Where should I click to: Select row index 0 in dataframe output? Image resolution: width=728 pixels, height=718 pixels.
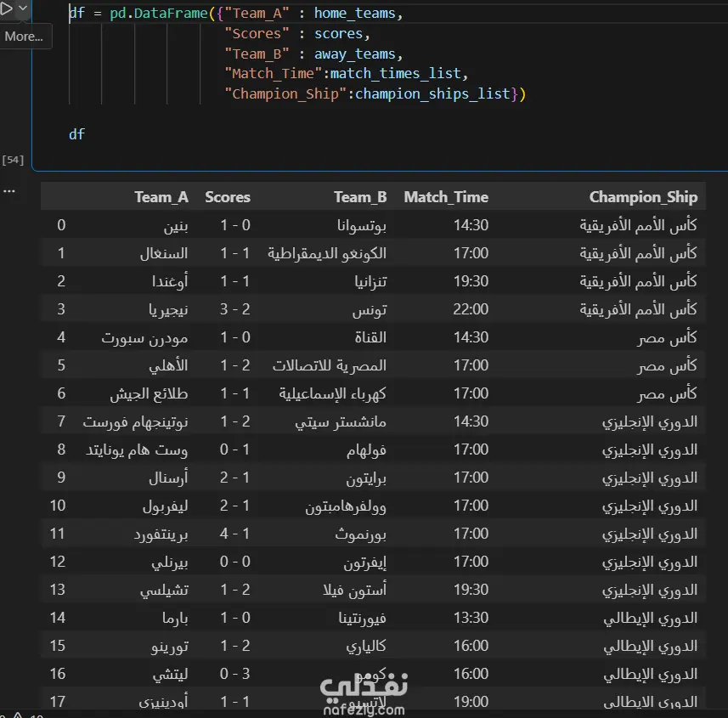(61, 225)
